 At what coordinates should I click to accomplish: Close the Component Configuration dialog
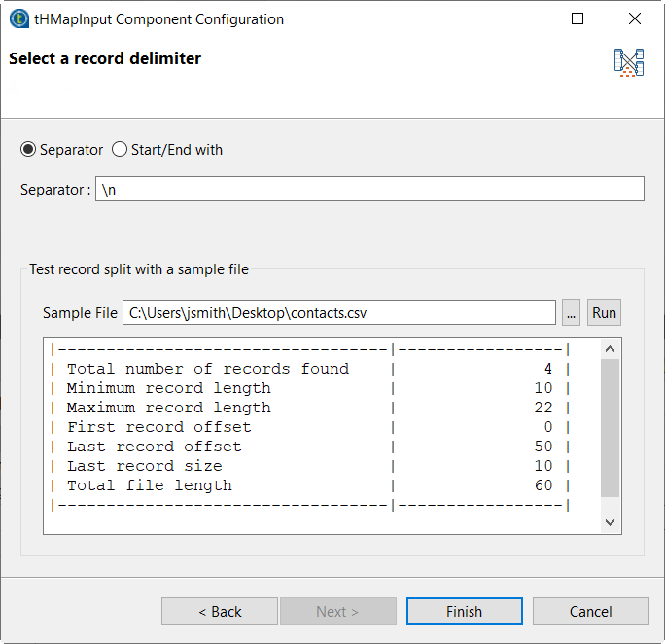(x=635, y=18)
